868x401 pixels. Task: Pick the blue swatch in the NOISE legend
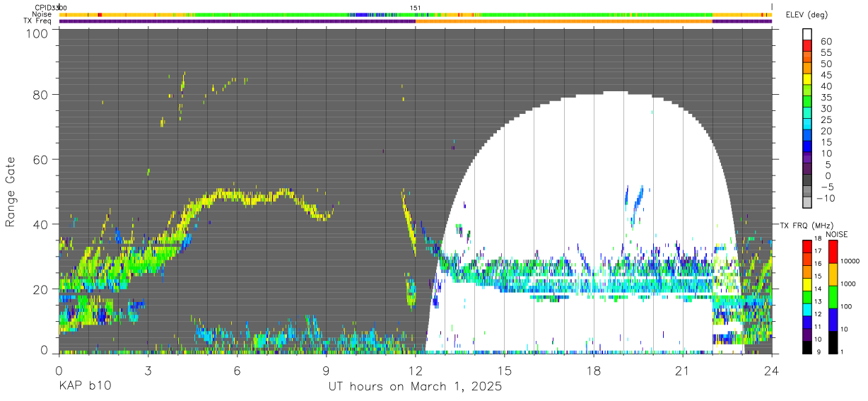(832, 320)
